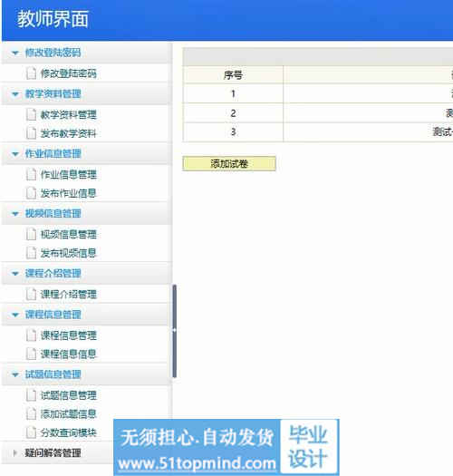Screen dimensions: 453x476
Task: Select 视频信息管理 sidebar item
Action: pyautogui.click(x=68, y=234)
